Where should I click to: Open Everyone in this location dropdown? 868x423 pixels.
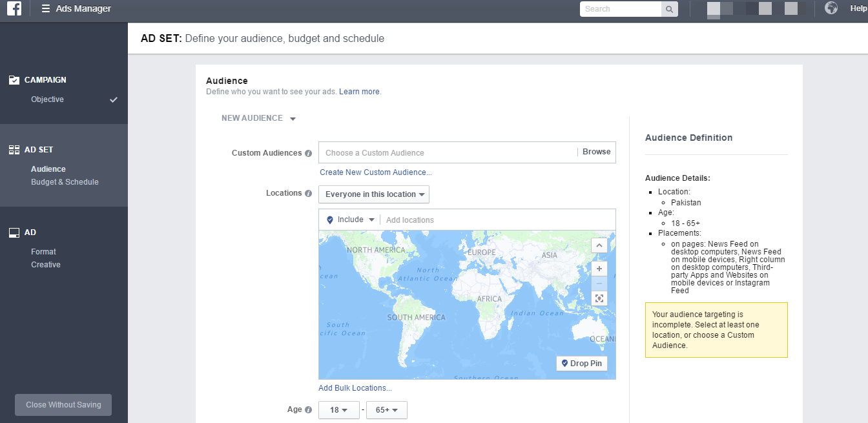coord(374,194)
